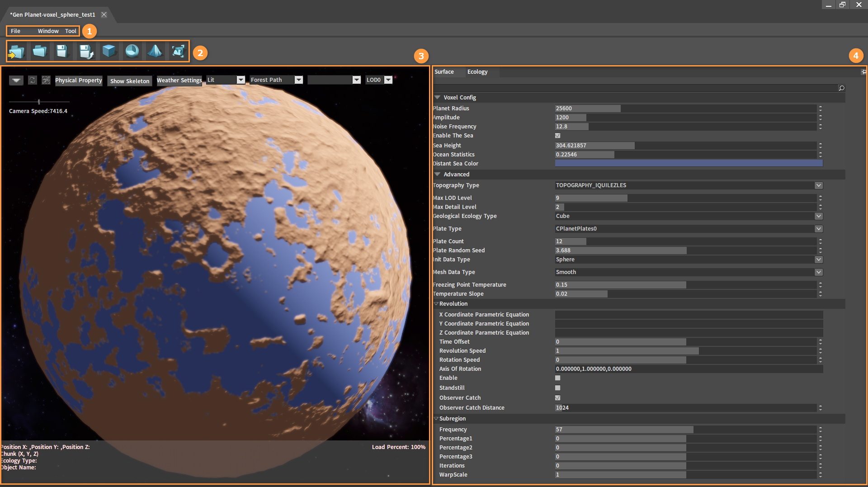Click the viewport refresh icon
Image resolution: width=868 pixels, height=487 pixels.
click(x=33, y=80)
